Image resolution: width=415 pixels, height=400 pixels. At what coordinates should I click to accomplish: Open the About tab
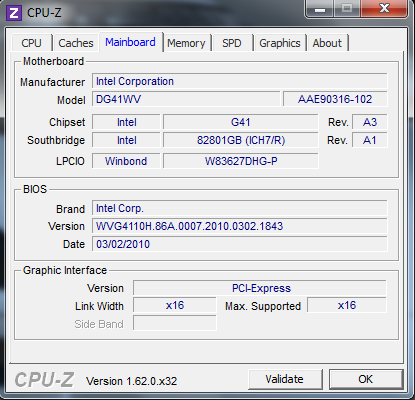(327, 43)
